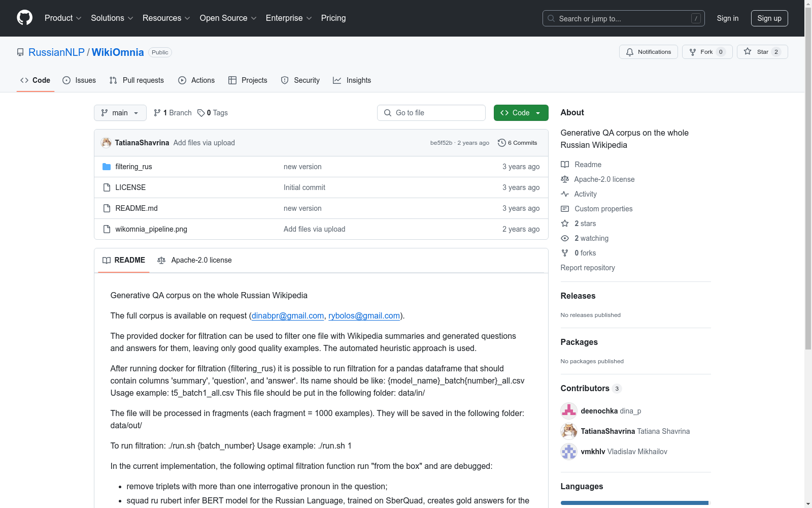Viewport: 812px width, 508px height.
Task: Click deenochka contributor avatar
Action: click(569, 411)
